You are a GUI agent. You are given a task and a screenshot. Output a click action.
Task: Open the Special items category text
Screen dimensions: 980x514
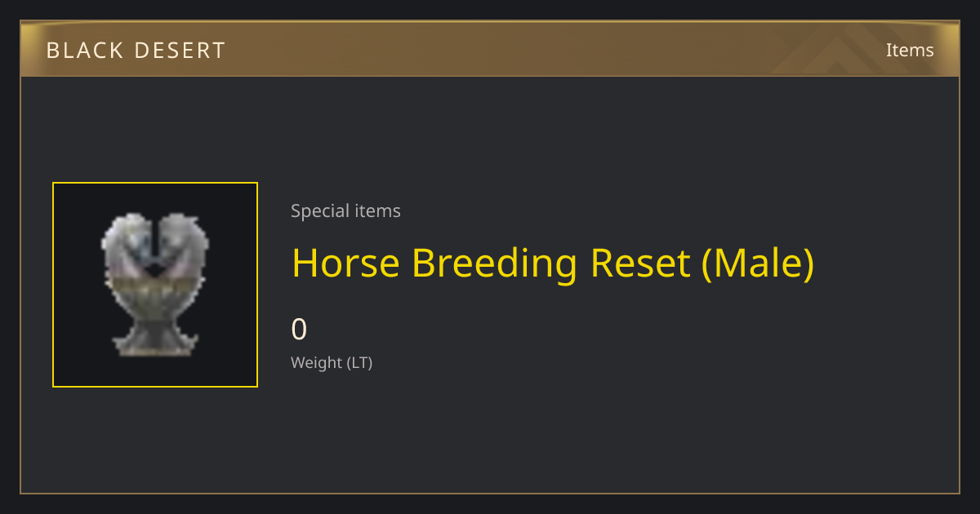pyautogui.click(x=345, y=211)
